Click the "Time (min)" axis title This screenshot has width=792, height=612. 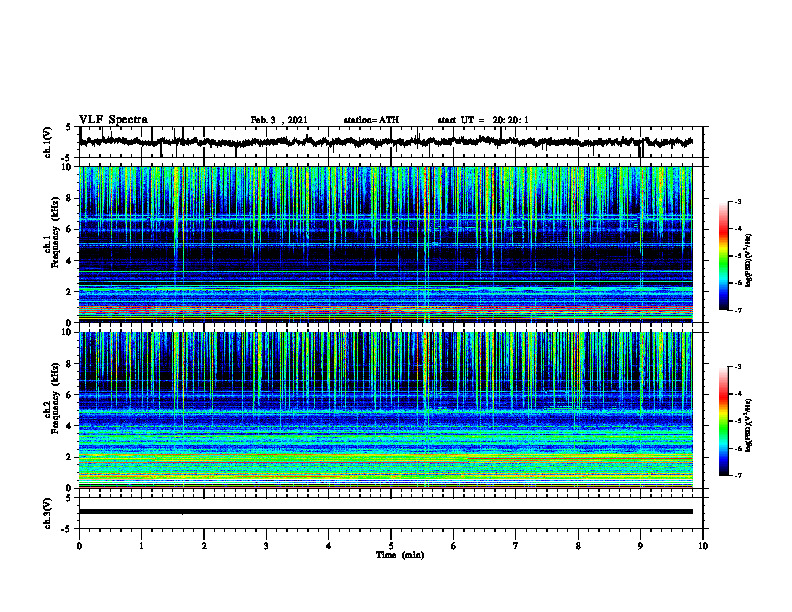(400, 555)
